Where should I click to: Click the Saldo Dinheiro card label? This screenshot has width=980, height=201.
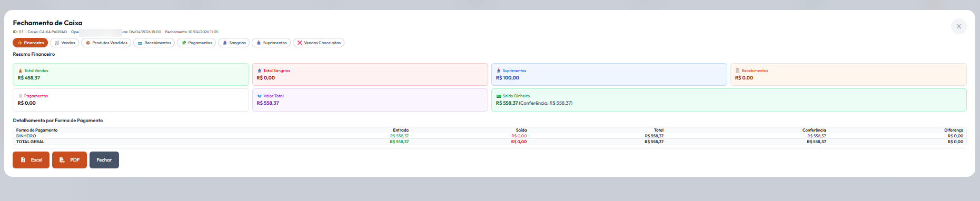point(516,96)
